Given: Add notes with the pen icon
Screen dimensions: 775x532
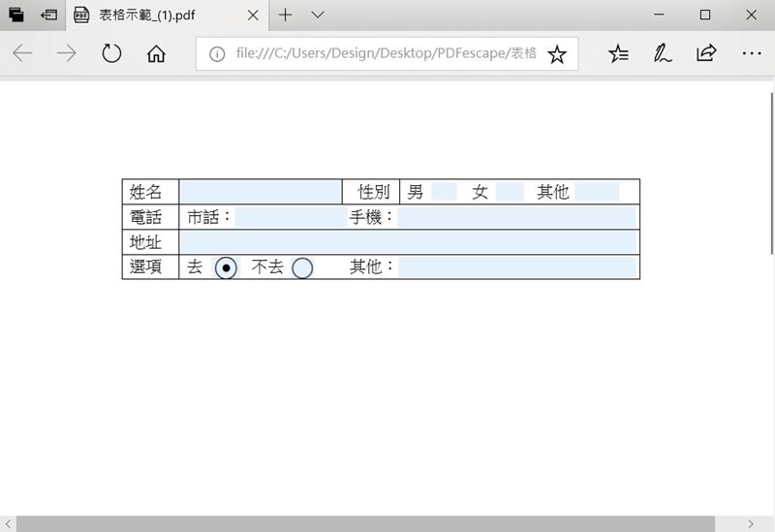Looking at the screenshot, I should (663, 53).
